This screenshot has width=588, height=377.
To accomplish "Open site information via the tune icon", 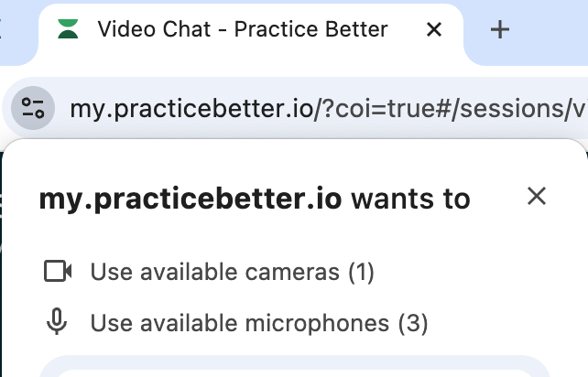I will coord(33,110).
